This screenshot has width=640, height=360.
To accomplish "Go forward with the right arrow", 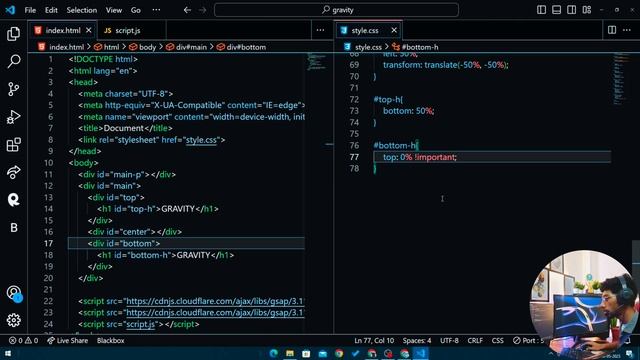I will coord(202,10).
